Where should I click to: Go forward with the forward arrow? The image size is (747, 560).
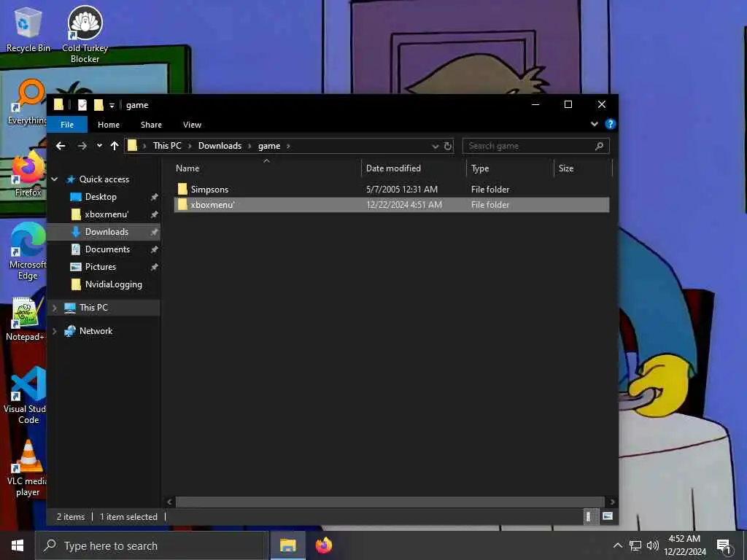click(82, 146)
